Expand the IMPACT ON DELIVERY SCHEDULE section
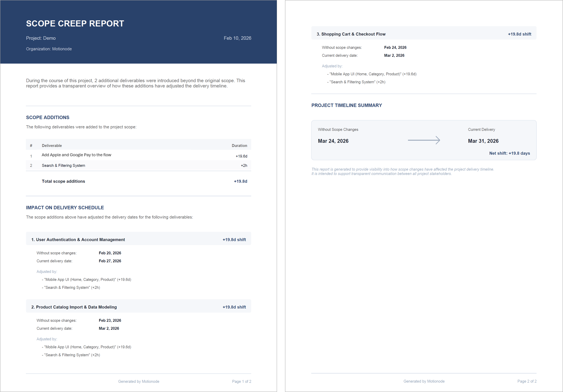 [x=65, y=207]
